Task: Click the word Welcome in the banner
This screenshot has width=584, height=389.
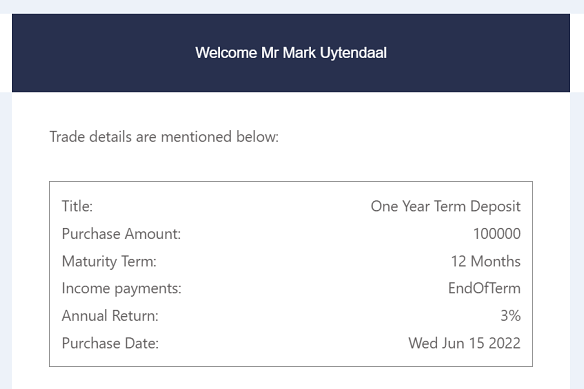Action: 226,53
